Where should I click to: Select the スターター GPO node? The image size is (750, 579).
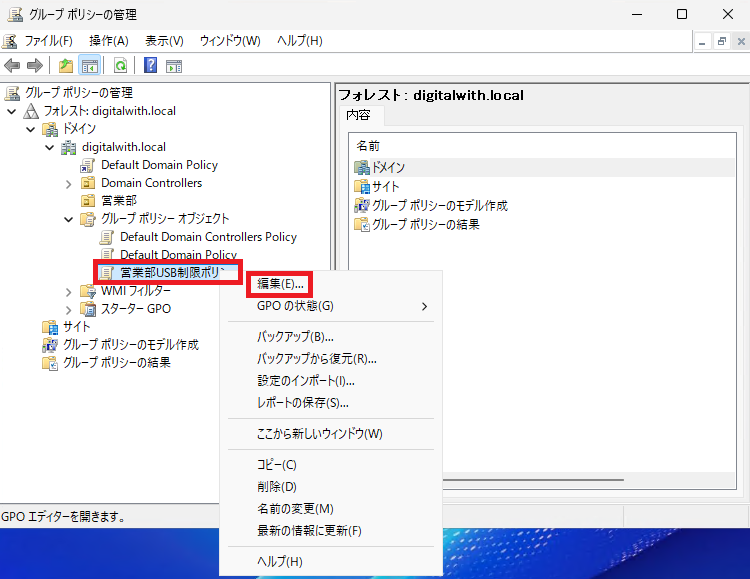pos(136,309)
